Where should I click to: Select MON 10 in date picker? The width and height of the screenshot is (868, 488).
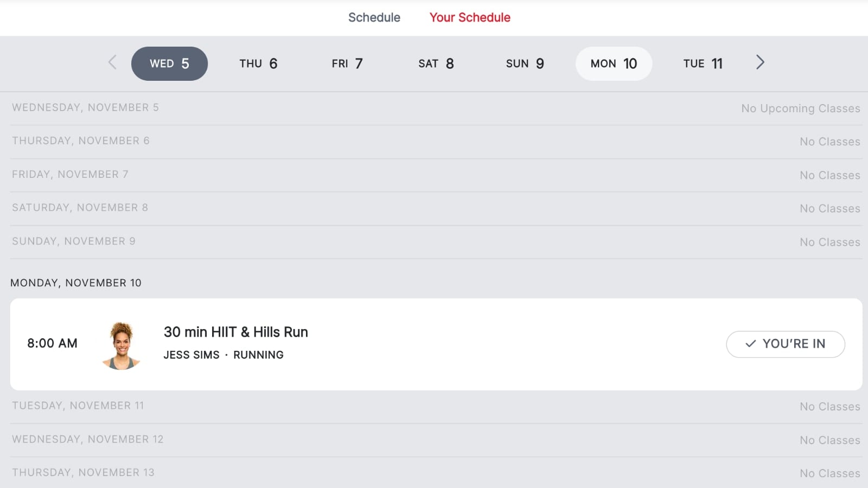[614, 63]
